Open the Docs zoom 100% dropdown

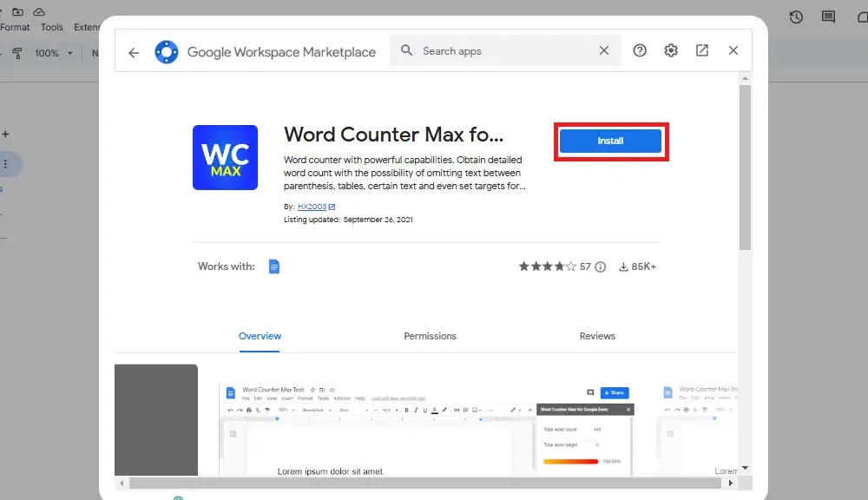click(54, 53)
